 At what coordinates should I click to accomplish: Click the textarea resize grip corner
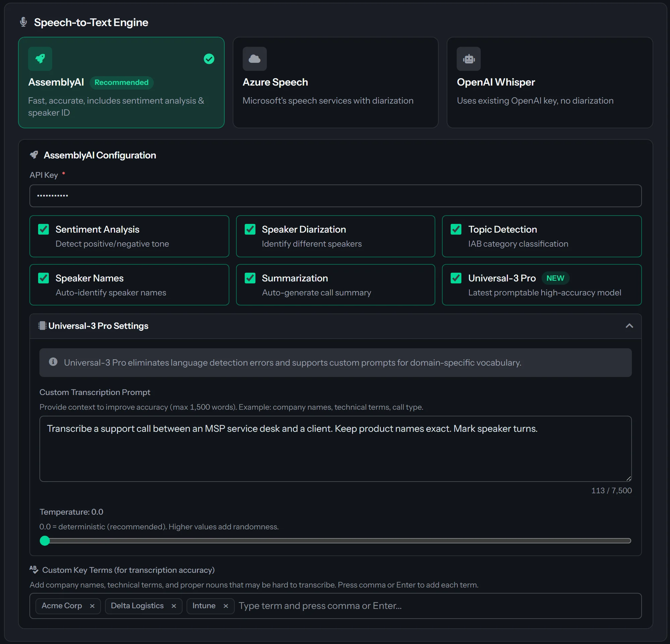[x=628, y=478]
